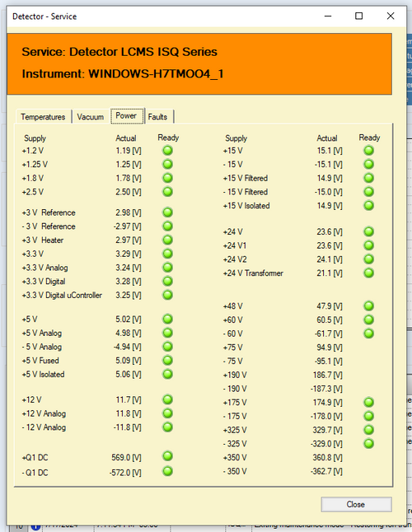Click the -95.1 [V] value
The image size is (412, 532).
coord(329,361)
